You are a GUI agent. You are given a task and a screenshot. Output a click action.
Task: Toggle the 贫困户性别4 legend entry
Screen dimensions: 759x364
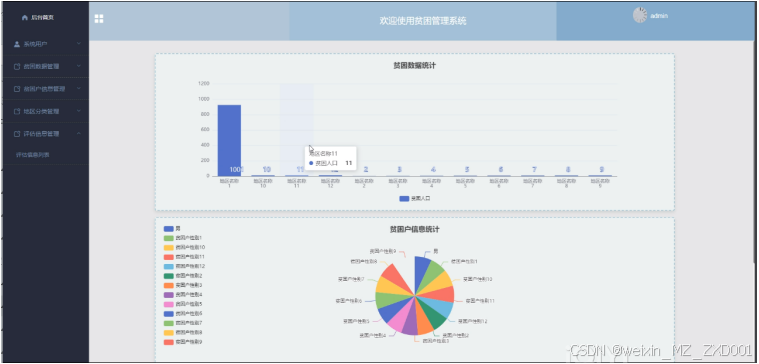pyautogui.click(x=182, y=294)
